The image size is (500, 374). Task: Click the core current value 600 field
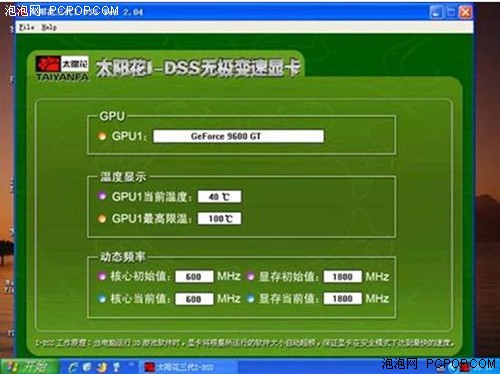(x=194, y=299)
